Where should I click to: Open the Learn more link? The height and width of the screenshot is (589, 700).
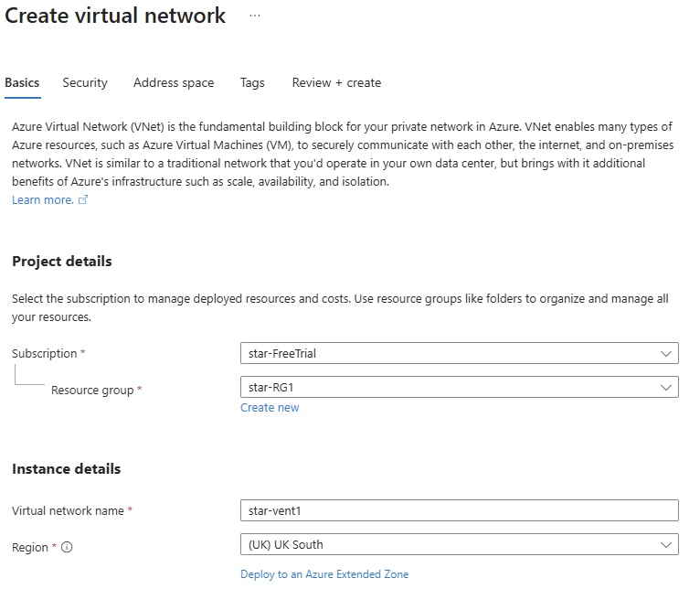(42, 199)
